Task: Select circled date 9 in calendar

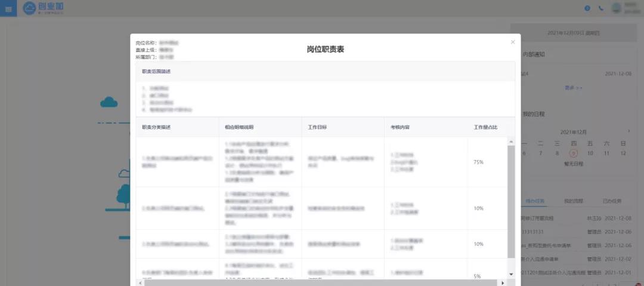Action: click(x=574, y=153)
